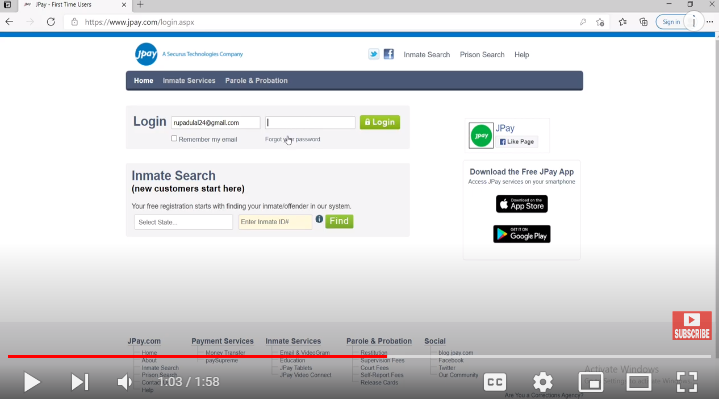
Task: Open footer blog.jpay.com link
Action: (x=455, y=353)
